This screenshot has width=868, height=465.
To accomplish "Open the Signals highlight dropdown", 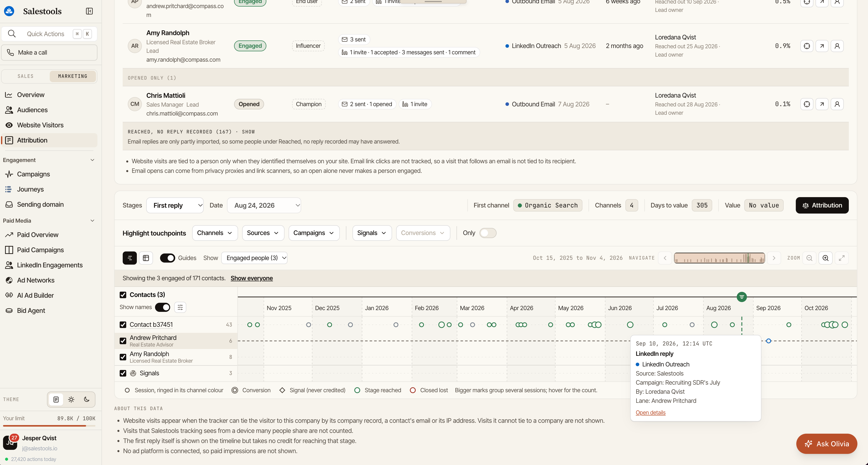I will (372, 233).
